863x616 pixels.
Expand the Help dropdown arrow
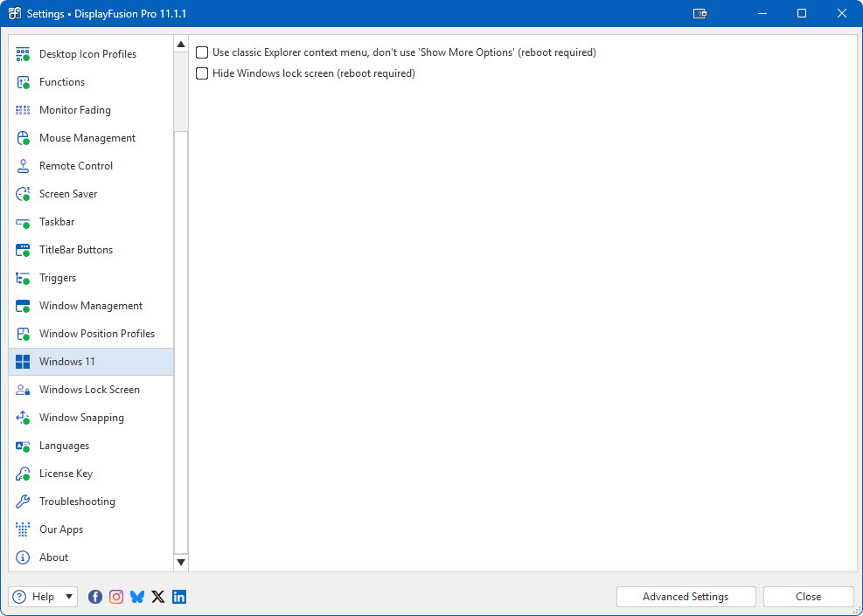click(68, 597)
